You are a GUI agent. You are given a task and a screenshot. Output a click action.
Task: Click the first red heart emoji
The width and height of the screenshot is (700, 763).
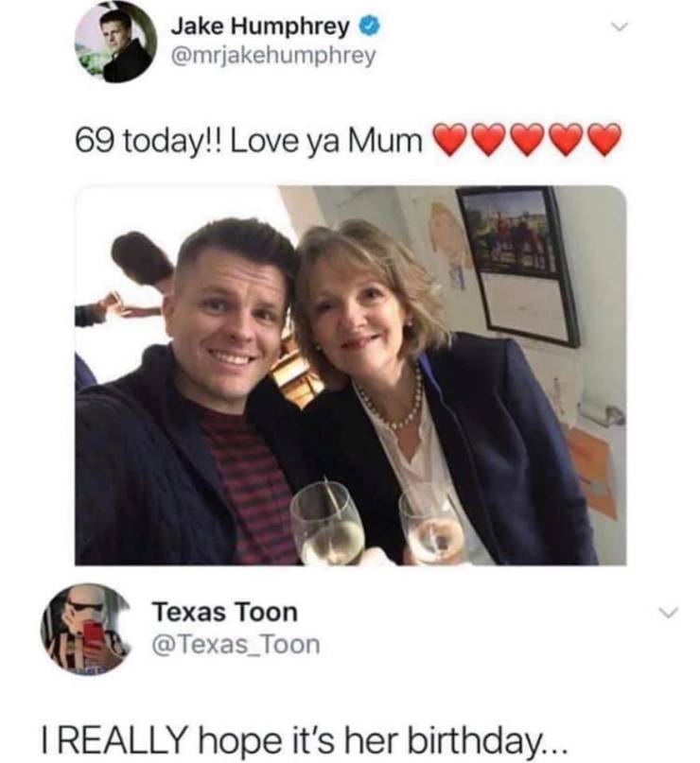(449, 140)
